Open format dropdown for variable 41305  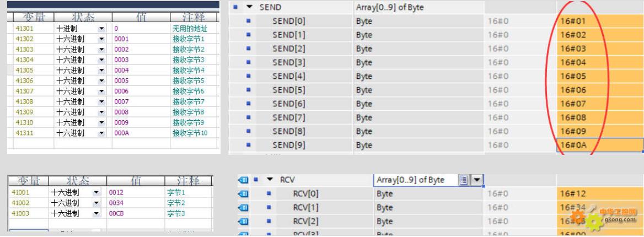pos(101,70)
